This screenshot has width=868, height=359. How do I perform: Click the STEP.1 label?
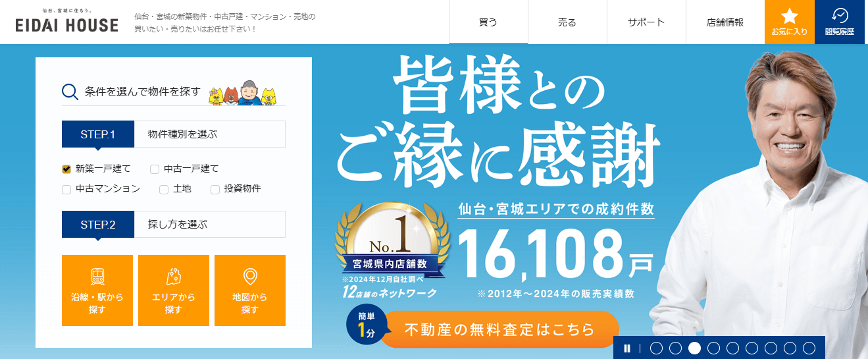coord(98,134)
